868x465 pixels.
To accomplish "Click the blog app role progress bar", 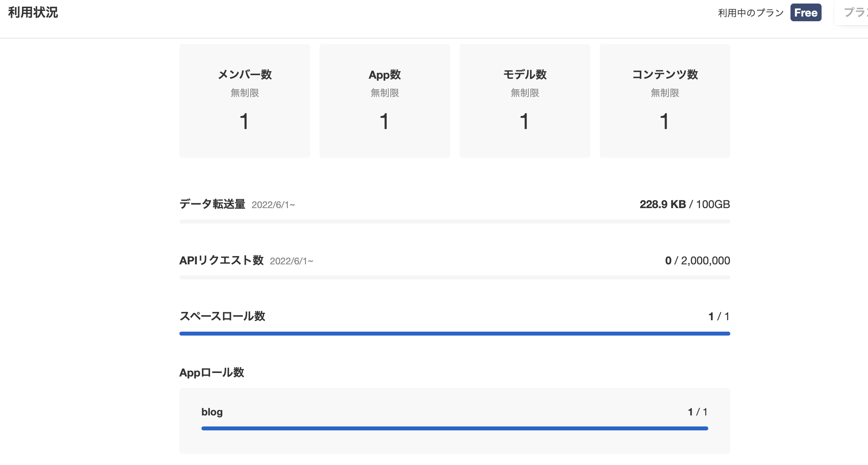I will 454,428.
